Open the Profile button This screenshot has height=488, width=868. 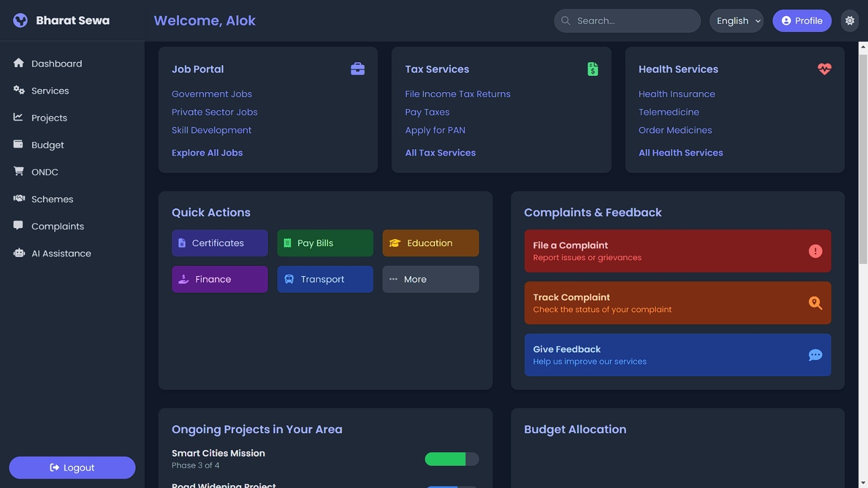tap(801, 21)
